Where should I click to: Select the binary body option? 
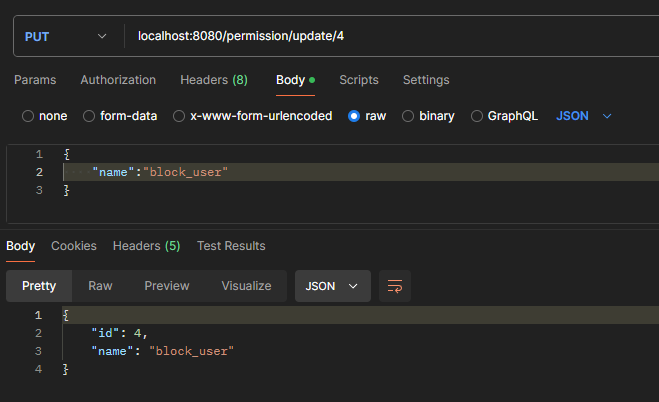[x=408, y=116]
